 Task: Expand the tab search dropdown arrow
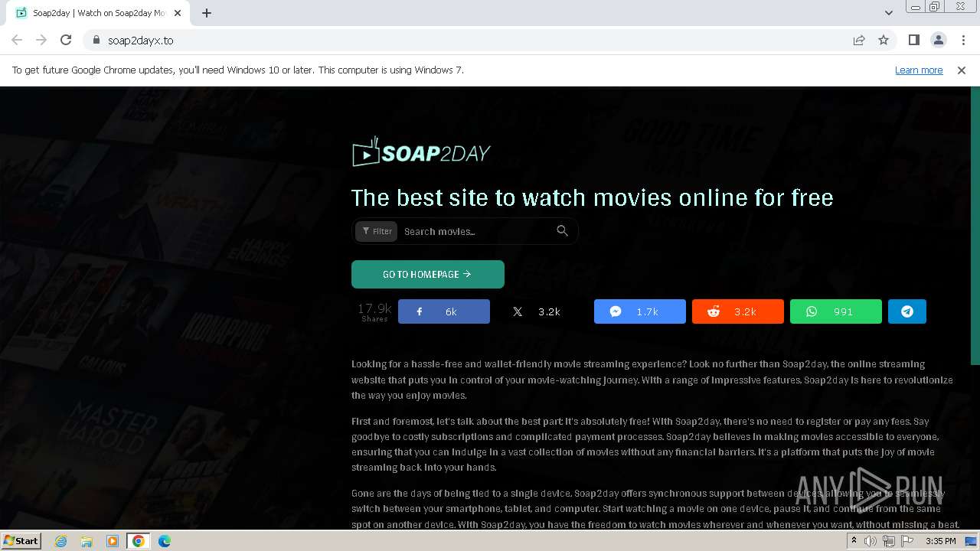[888, 12]
